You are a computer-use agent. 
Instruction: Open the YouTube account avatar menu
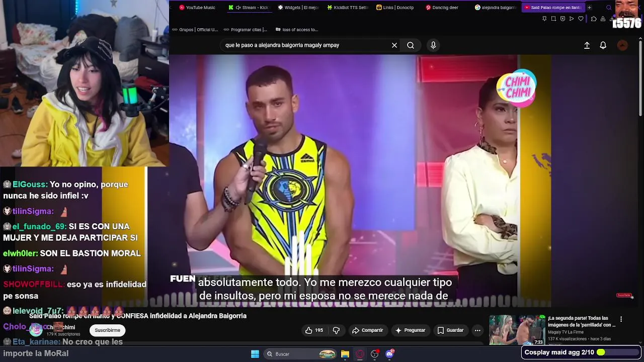(622, 45)
